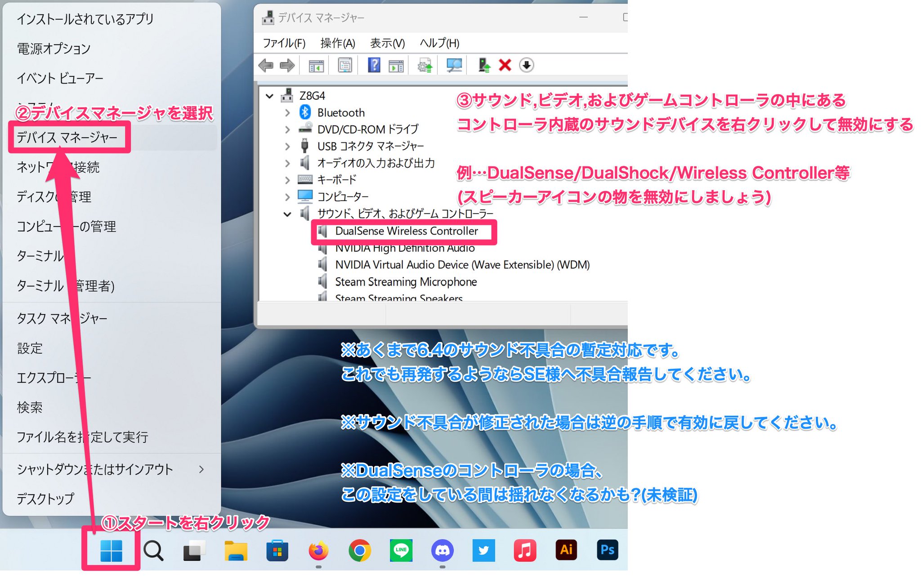
Task: Select インストールされているアプリ menu entry
Action: point(110,19)
